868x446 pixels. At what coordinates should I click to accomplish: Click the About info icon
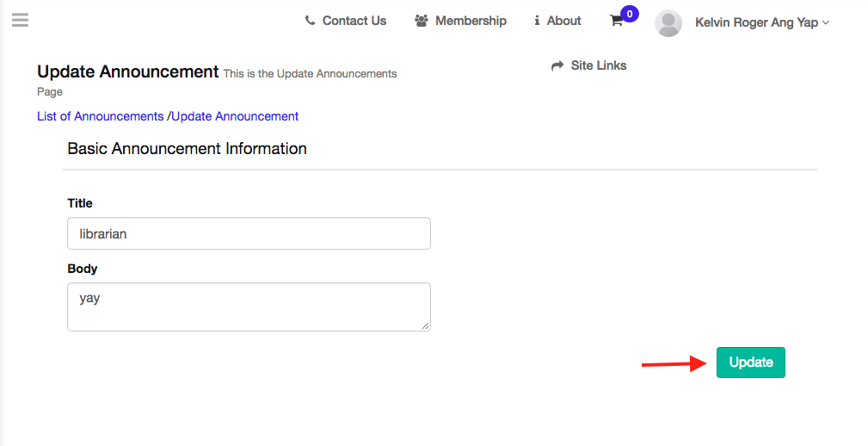coord(537,21)
